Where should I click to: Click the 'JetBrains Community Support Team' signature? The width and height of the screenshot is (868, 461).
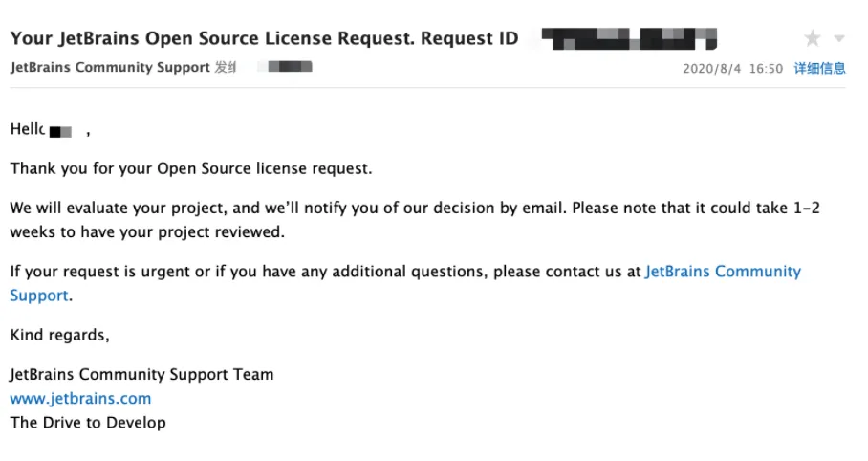pos(141,375)
